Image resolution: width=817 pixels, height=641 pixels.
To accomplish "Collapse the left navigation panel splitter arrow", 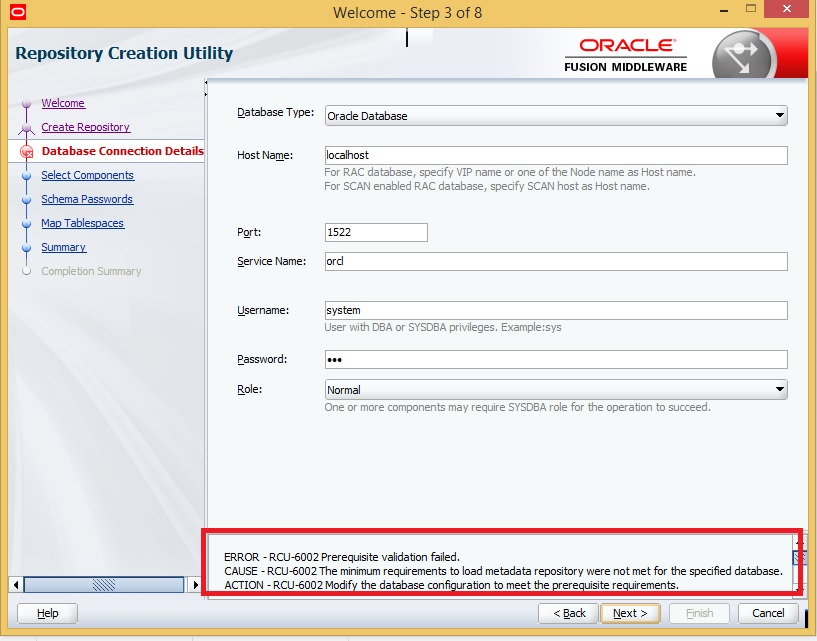I will pos(206,83).
